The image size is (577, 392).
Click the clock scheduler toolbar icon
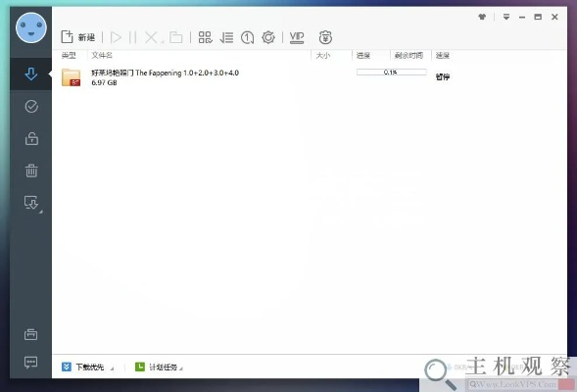pyautogui.click(x=247, y=37)
